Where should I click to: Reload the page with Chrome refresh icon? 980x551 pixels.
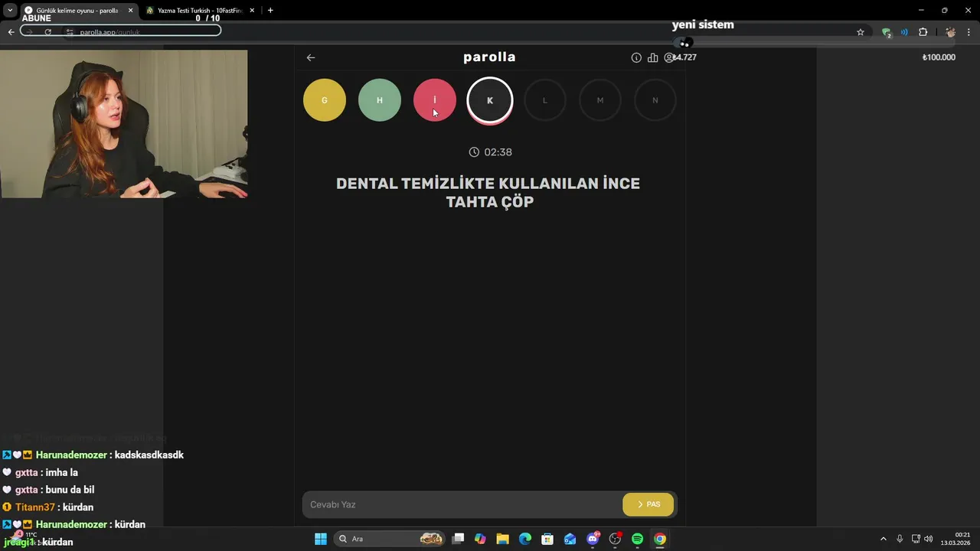[x=47, y=32]
